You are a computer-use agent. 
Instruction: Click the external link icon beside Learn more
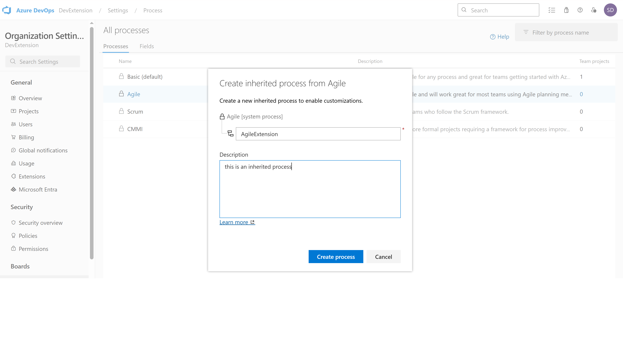pos(252,222)
